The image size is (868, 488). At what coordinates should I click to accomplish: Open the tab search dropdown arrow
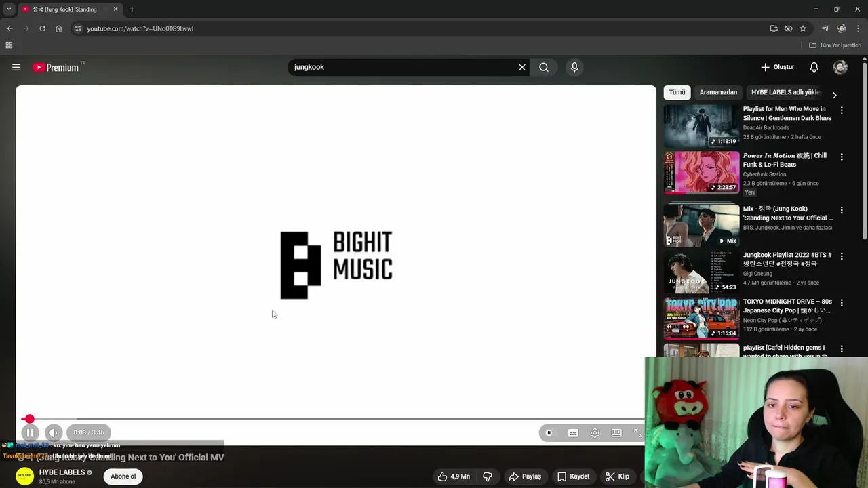click(9, 9)
